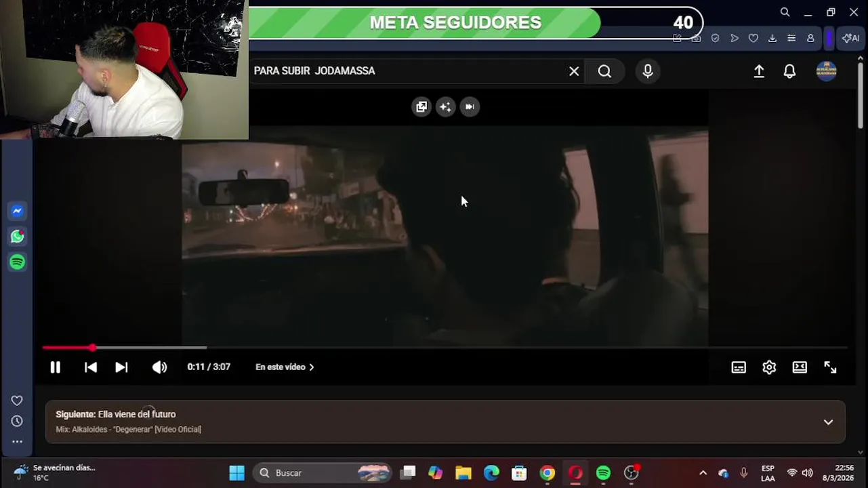Pause the playing video
Image resolution: width=868 pixels, height=488 pixels.
pyautogui.click(x=56, y=367)
